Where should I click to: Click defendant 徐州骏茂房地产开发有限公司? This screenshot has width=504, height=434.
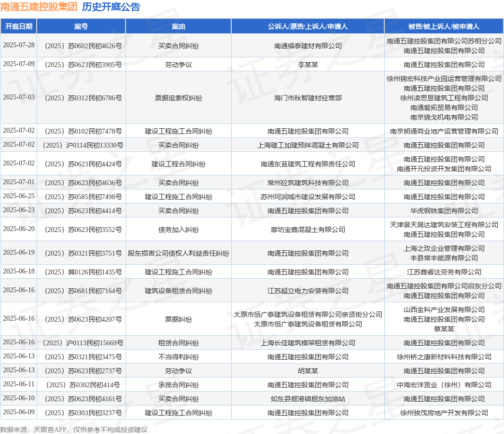[444, 413]
